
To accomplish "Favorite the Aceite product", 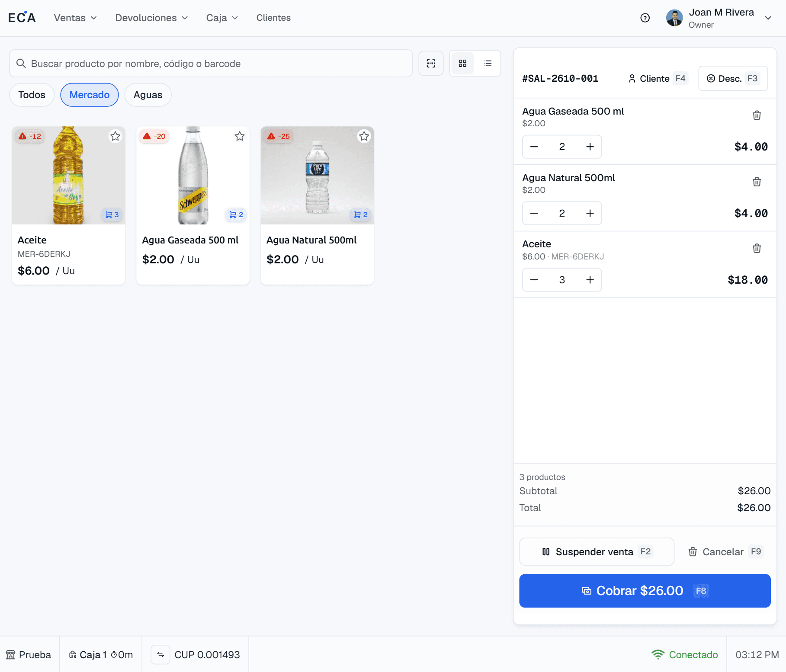I will [115, 137].
